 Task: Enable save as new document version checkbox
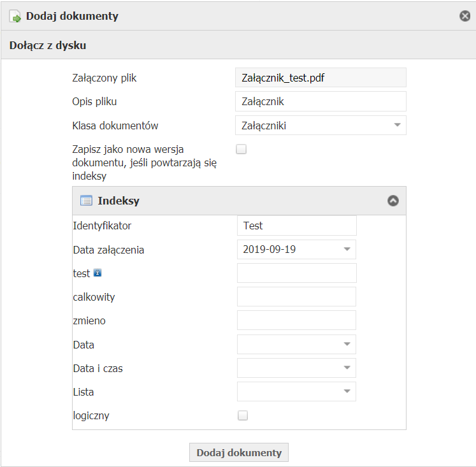pyautogui.click(x=242, y=150)
